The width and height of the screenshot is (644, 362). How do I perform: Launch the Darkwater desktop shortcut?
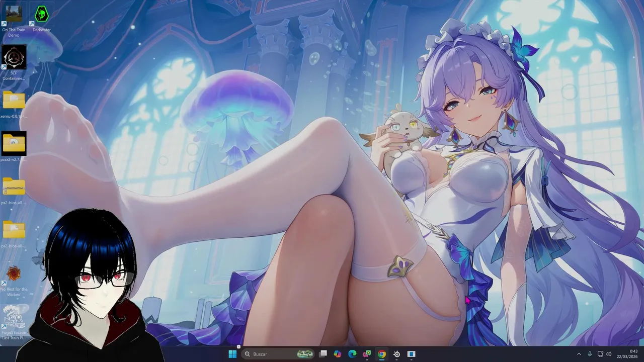(x=41, y=18)
